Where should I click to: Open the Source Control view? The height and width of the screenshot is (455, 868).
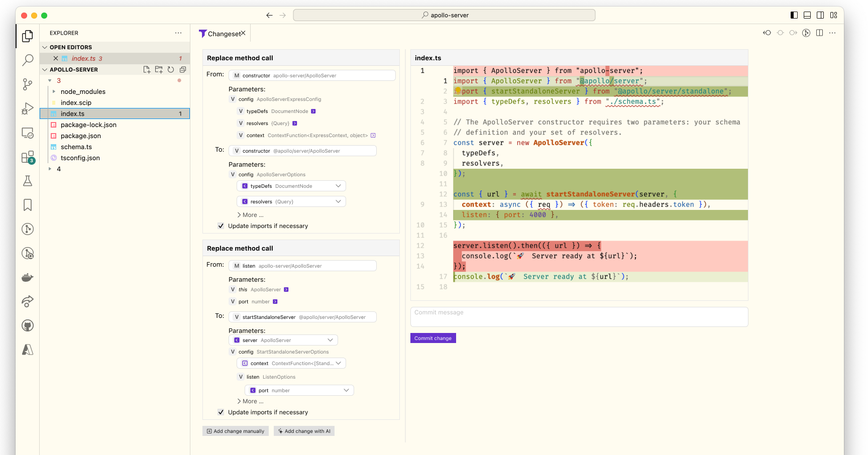click(x=28, y=84)
